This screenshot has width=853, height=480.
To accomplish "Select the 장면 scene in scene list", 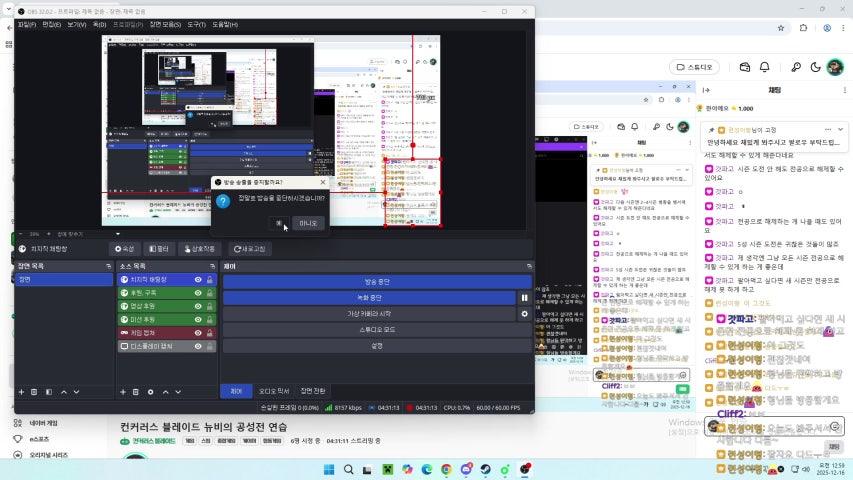I will pos(64,279).
